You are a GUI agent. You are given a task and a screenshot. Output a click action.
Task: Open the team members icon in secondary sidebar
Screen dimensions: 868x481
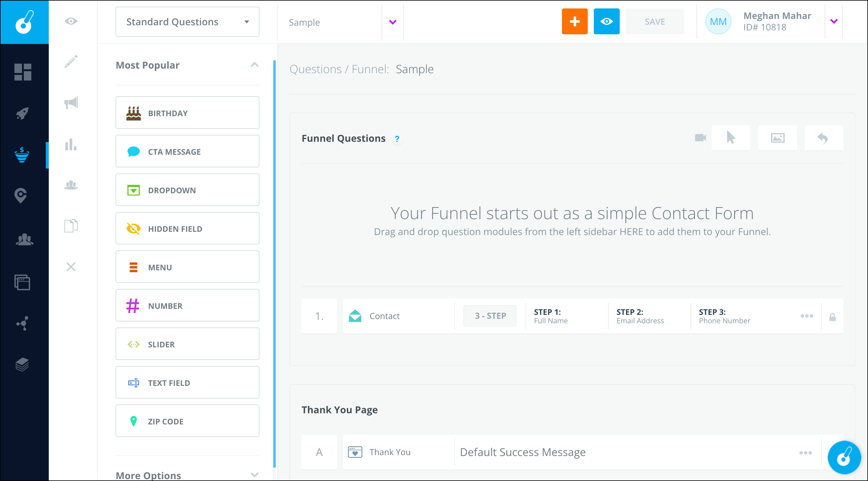click(71, 185)
